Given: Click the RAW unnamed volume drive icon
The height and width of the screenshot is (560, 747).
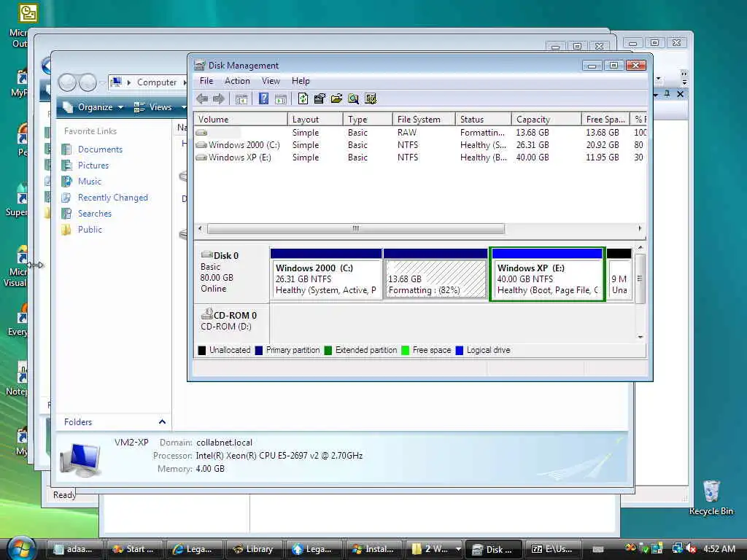Looking at the screenshot, I should coord(201,133).
